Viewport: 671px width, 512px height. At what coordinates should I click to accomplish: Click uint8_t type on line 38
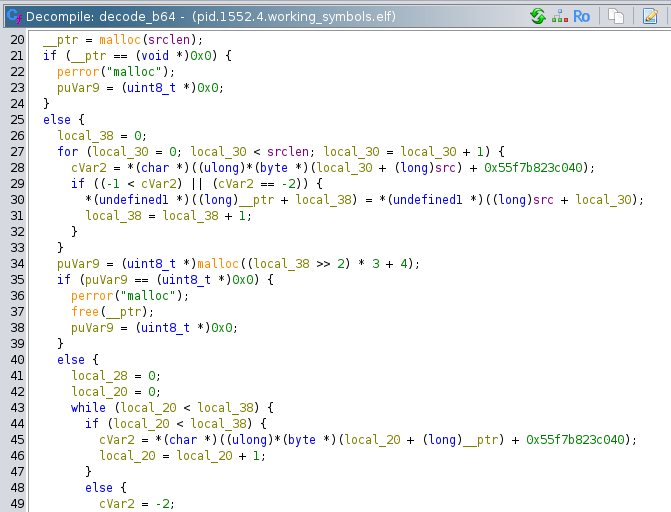(x=165, y=327)
